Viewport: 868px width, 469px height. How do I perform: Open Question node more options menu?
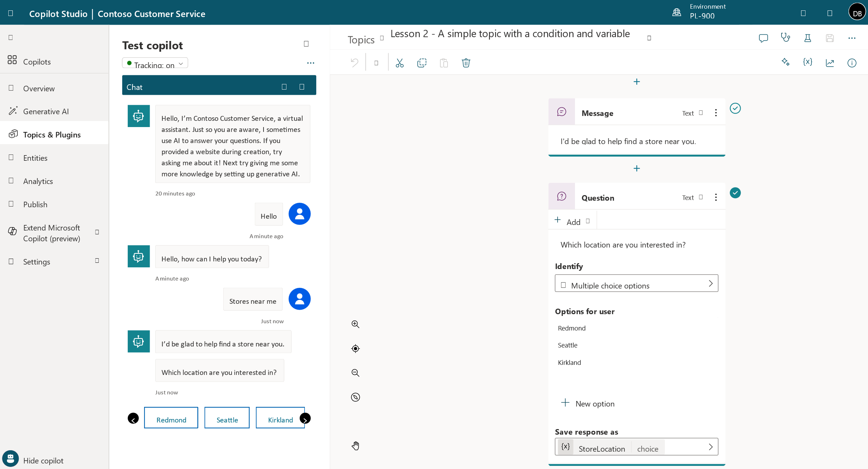[x=716, y=197]
